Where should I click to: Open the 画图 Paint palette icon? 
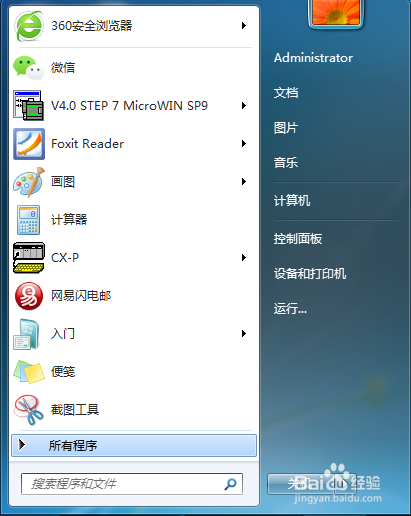coord(29,182)
